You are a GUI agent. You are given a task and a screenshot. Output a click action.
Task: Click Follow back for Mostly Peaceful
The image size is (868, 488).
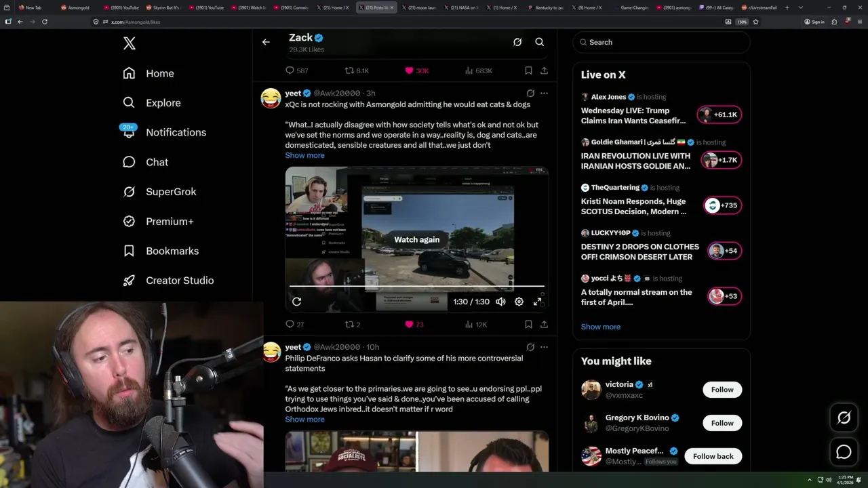(713, 456)
